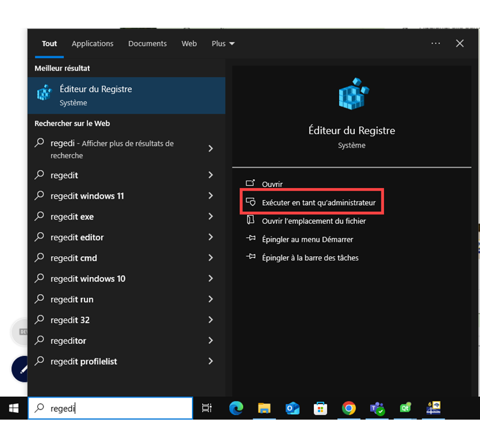Expand the regedit exe chevron
The image size is (480, 448).
click(x=210, y=216)
